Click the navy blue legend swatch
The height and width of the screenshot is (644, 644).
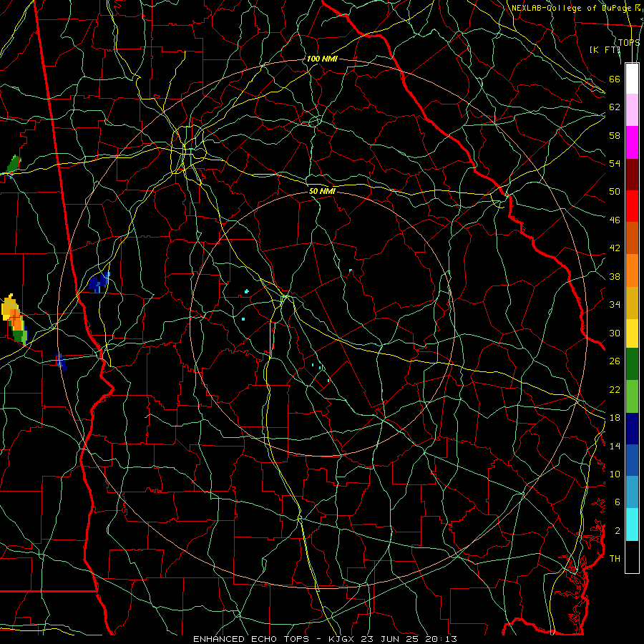[632, 429]
